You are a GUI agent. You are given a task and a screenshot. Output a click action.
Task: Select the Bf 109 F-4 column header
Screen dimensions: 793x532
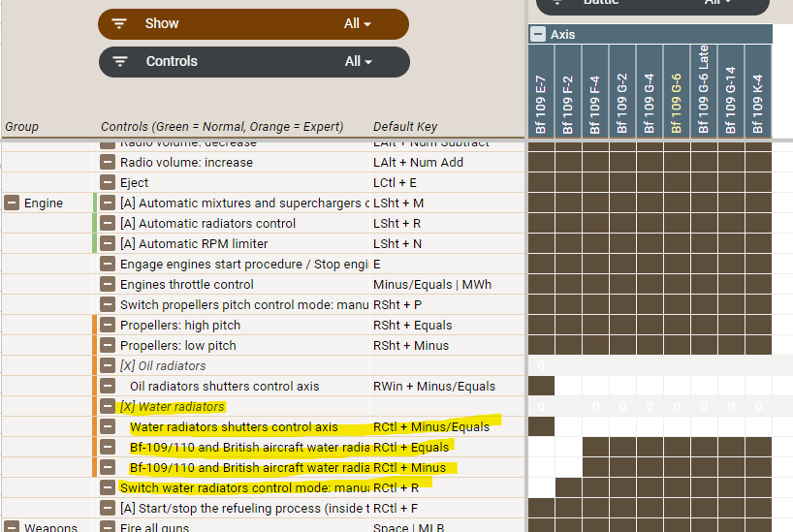coord(595,91)
